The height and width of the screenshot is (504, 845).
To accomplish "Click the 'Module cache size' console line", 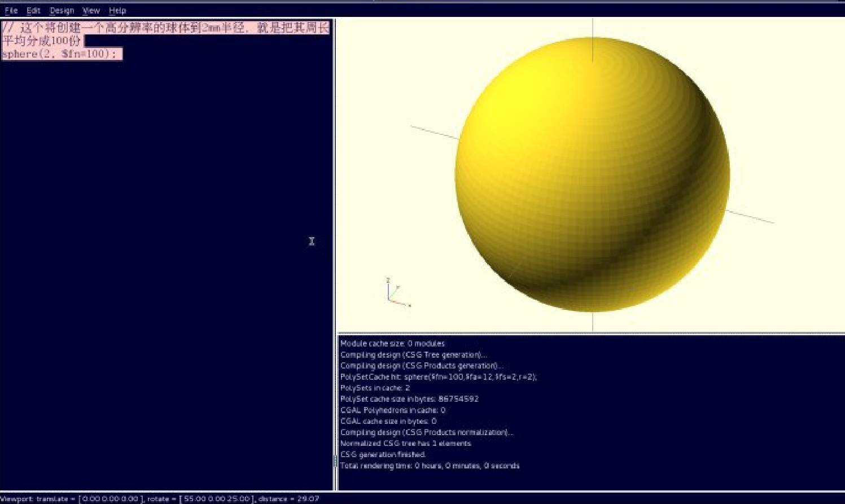I will click(392, 343).
